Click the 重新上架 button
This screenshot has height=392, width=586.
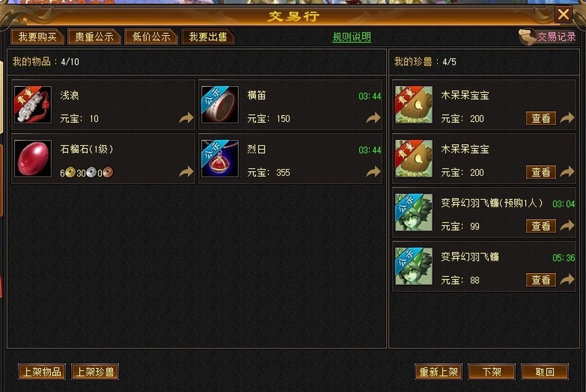[438, 372]
